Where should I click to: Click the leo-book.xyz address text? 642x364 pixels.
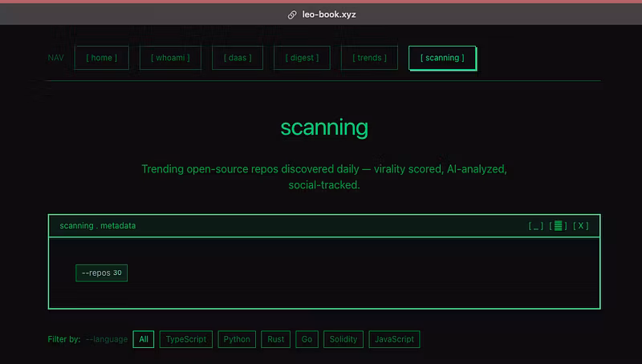(329, 14)
